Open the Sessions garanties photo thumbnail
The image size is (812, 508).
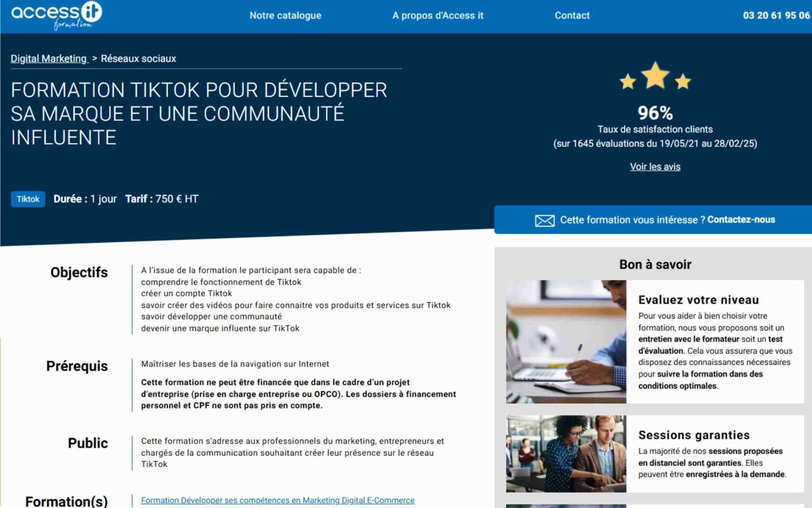566,454
